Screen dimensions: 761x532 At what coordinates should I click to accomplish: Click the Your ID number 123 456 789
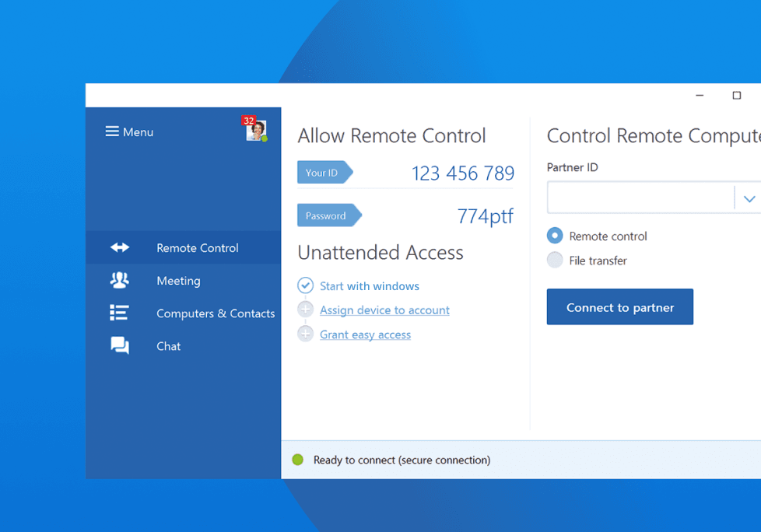click(x=462, y=173)
